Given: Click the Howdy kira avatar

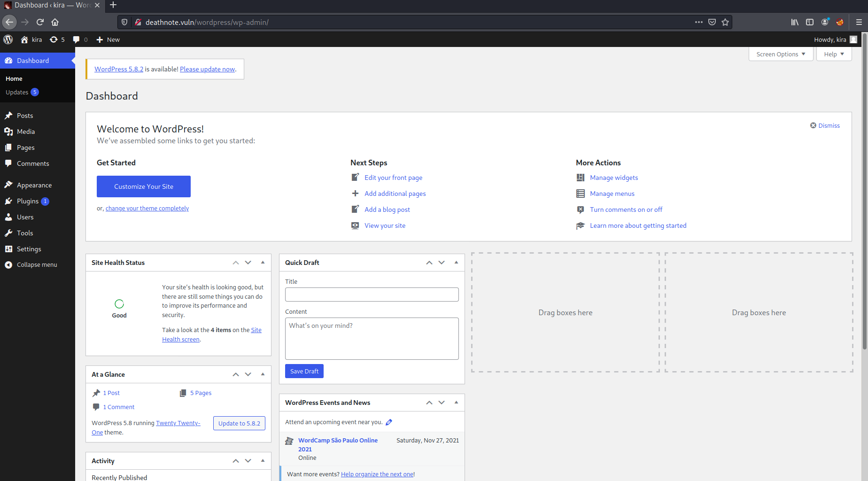Looking at the screenshot, I should [x=853, y=39].
